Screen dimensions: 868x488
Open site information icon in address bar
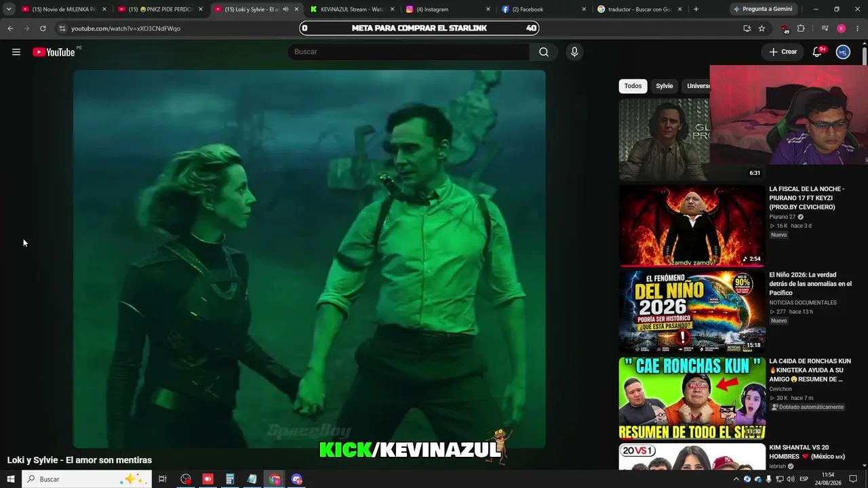[x=62, y=28]
